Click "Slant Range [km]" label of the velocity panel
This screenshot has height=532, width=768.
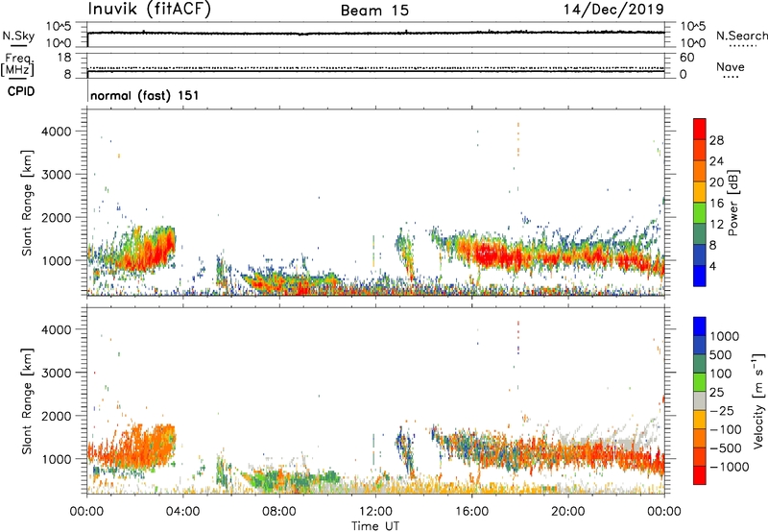click(x=27, y=400)
